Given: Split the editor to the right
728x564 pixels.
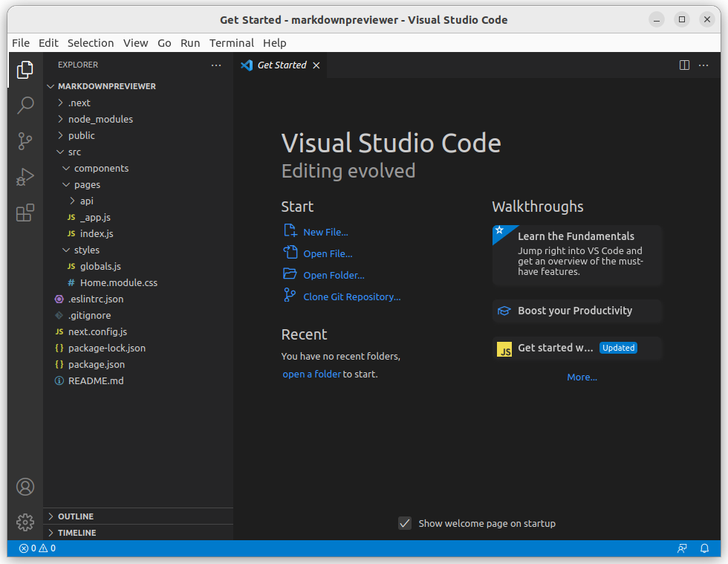Looking at the screenshot, I should click(684, 65).
